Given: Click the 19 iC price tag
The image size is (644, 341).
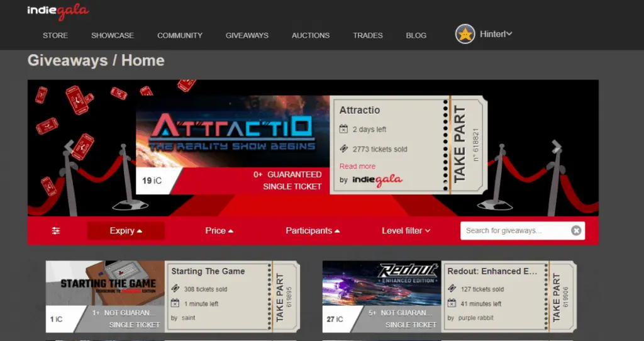Looking at the screenshot, I should click(x=152, y=181).
